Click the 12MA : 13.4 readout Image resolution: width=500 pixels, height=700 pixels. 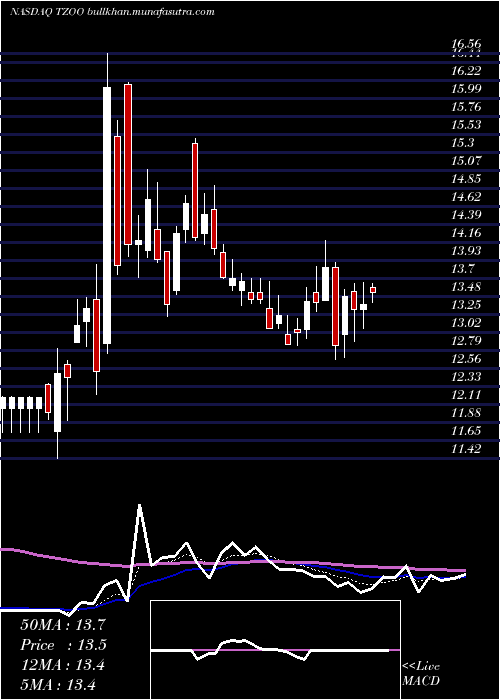[62, 665]
